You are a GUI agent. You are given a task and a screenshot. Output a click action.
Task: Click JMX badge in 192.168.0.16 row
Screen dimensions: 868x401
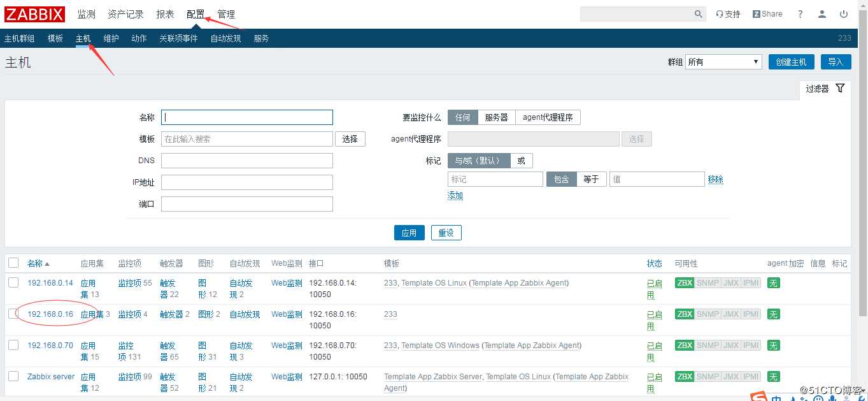[730, 314]
